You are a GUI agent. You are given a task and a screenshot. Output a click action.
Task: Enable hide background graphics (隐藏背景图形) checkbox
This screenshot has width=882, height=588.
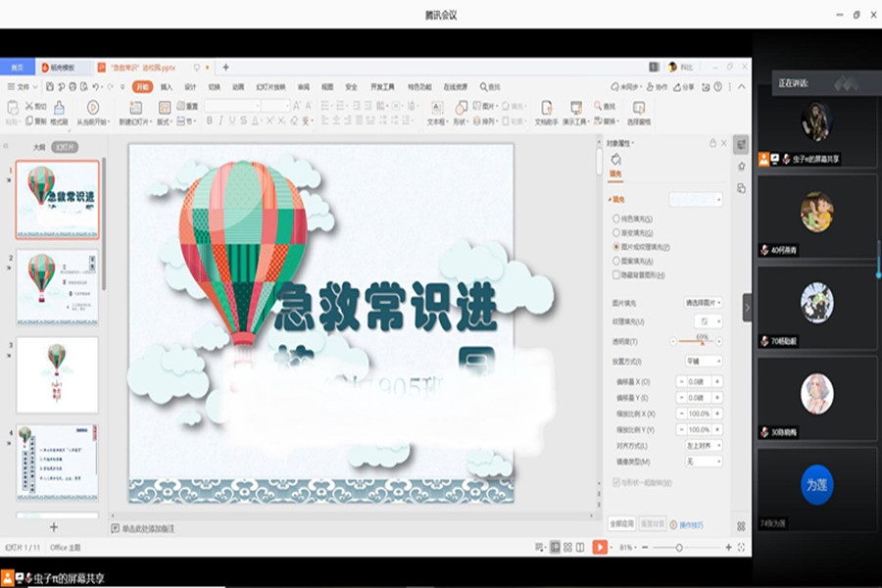[x=614, y=275]
